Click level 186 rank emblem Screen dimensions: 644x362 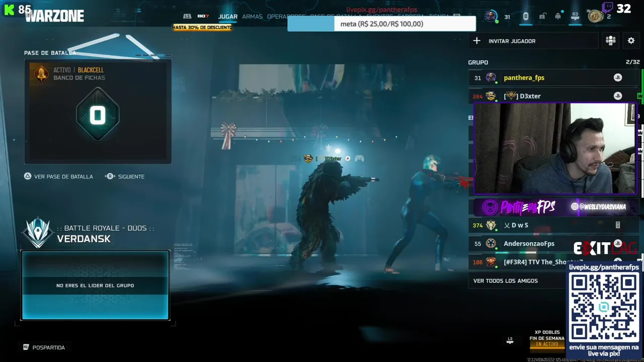pyautogui.click(x=491, y=262)
